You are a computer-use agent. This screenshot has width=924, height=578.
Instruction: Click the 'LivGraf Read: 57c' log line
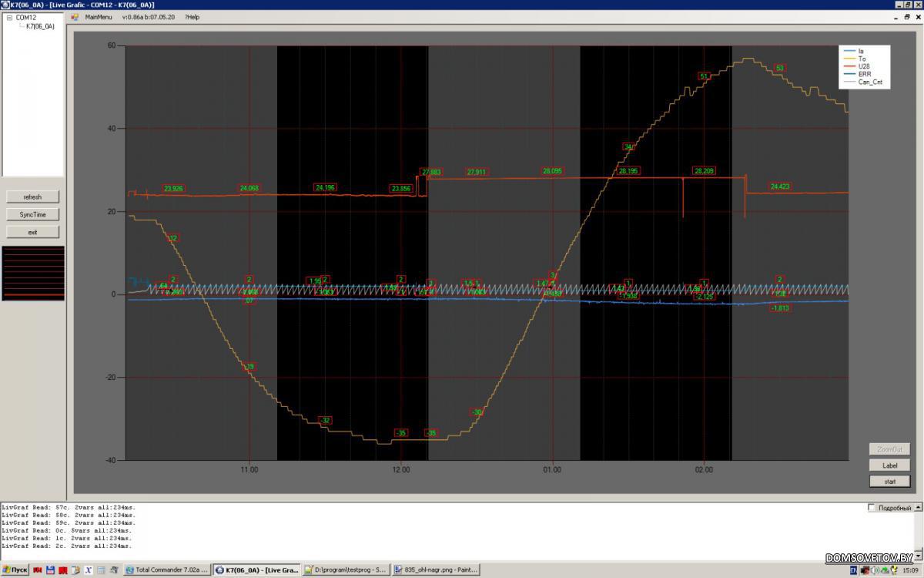(x=69, y=507)
